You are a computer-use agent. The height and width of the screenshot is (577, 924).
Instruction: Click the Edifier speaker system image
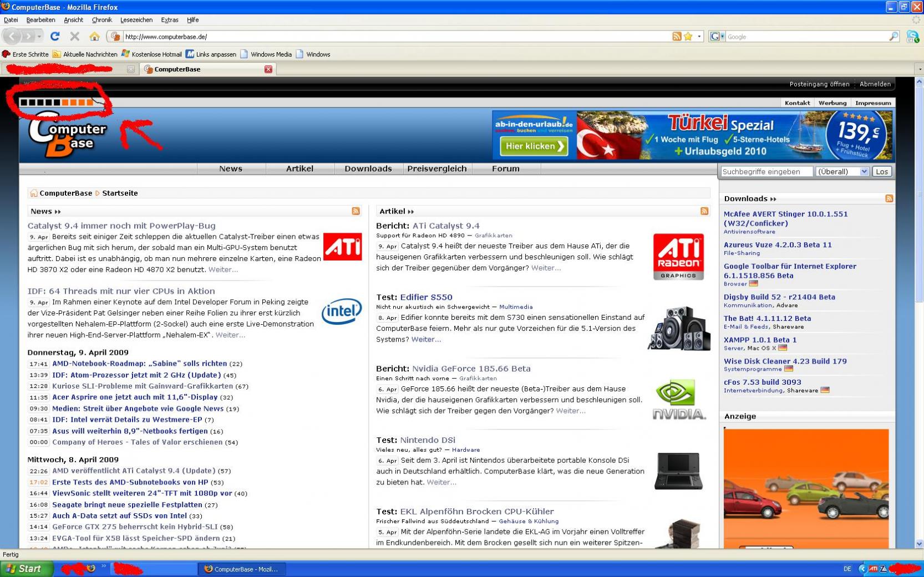coord(679,328)
